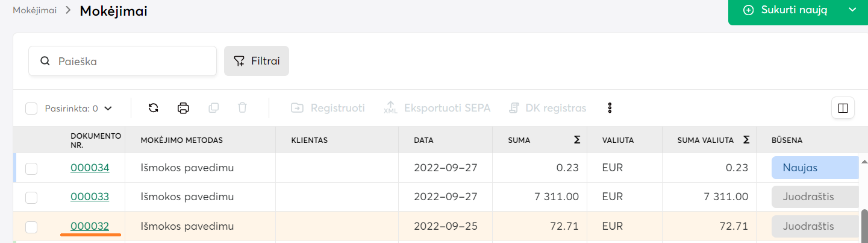Image resolution: width=868 pixels, height=243 pixels.
Task: Tick the select-all checkbox beside Pasirinkta
Action: (31, 109)
